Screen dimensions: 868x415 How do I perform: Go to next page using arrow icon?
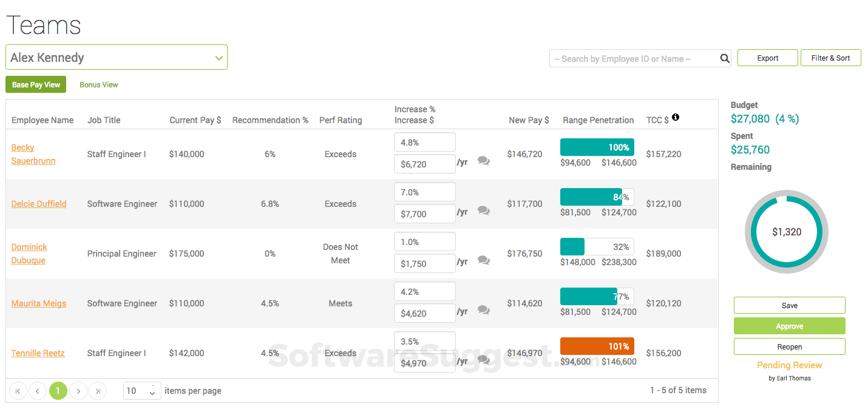[x=78, y=391]
